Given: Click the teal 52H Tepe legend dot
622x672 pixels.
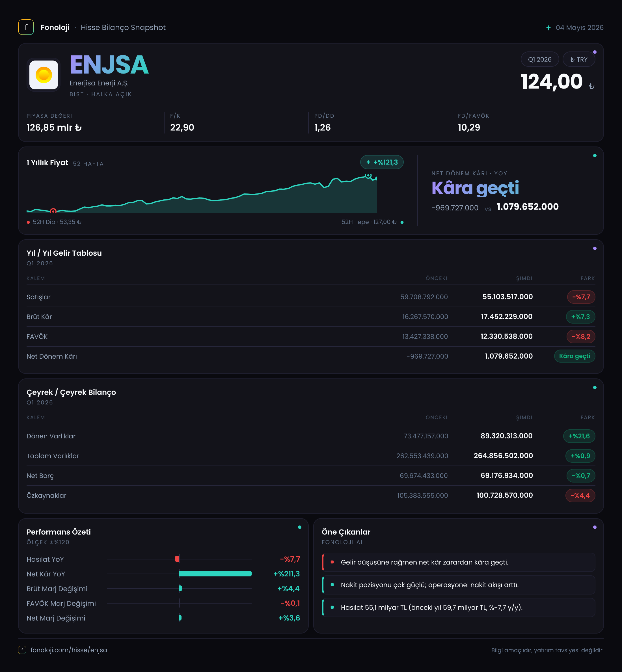Looking at the screenshot, I should 402,222.
